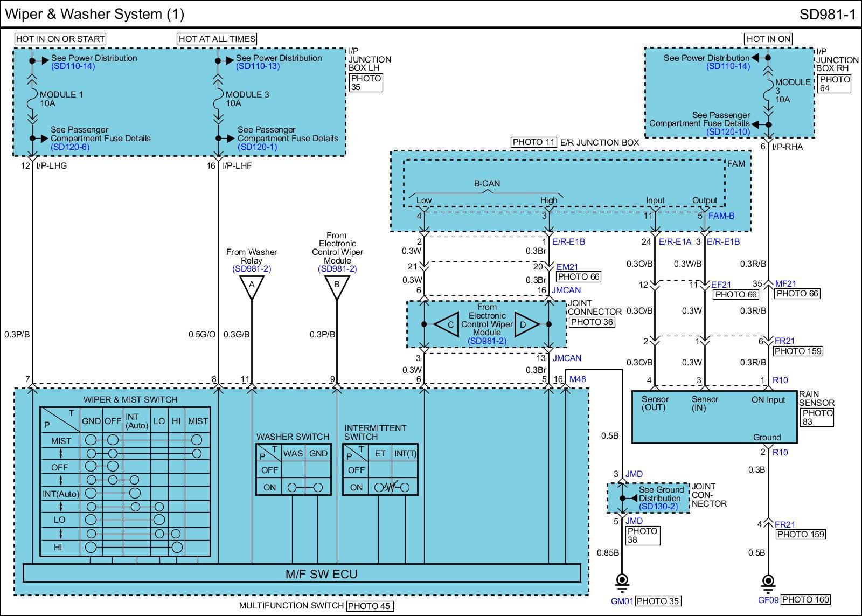This screenshot has width=862, height=616.
Task: Follow the SD120-1 fuse details reference
Action: point(257,147)
